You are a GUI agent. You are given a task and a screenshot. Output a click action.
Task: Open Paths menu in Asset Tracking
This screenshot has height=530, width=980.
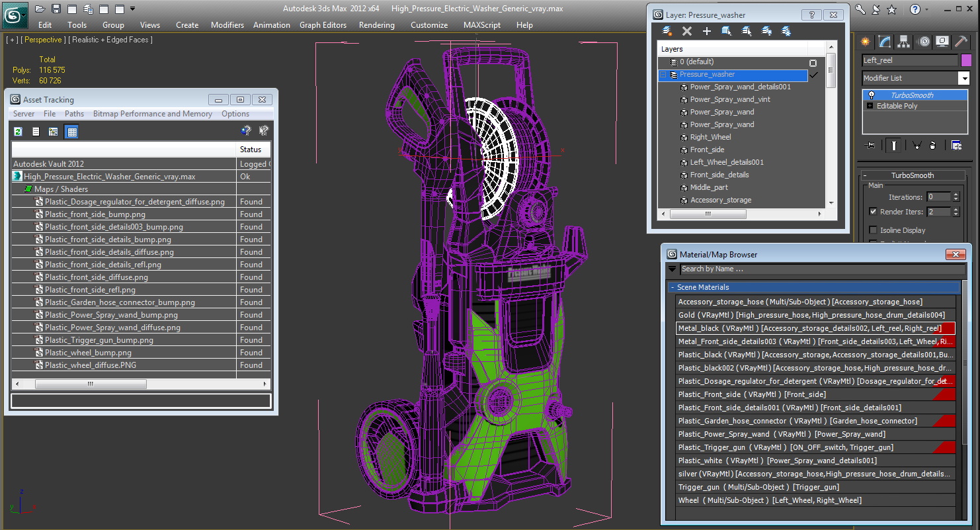pyautogui.click(x=74, y=114)
